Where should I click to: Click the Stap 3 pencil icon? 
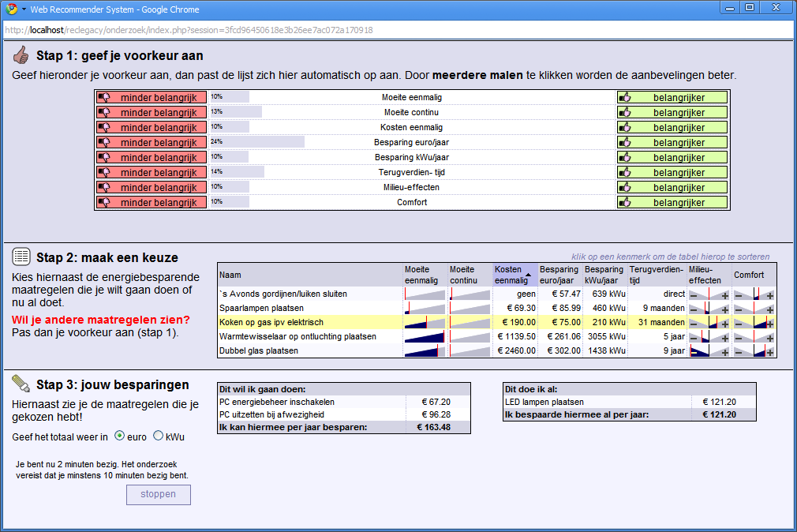(x=21, y=384)
